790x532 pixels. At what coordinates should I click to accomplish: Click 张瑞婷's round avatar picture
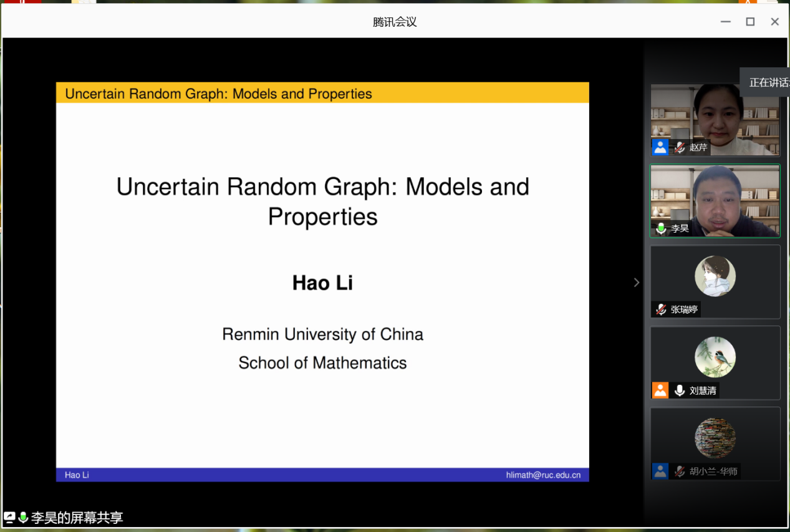[x=715, y=276]
